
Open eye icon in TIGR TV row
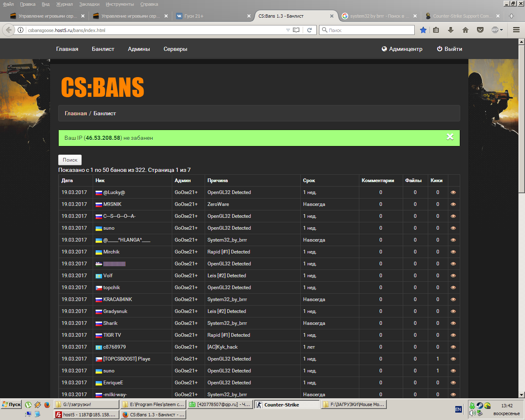coord(453,335)
